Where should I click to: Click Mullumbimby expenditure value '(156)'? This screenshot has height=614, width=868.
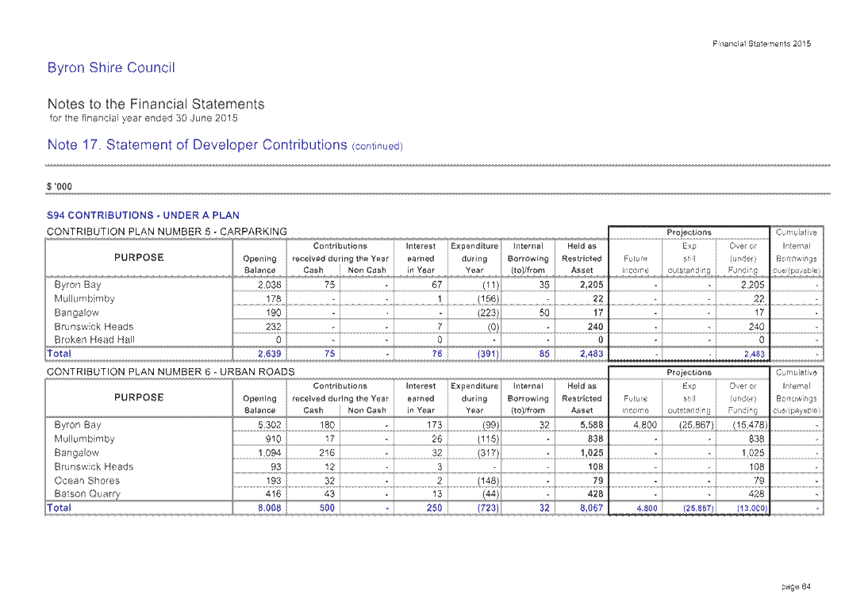488,299
